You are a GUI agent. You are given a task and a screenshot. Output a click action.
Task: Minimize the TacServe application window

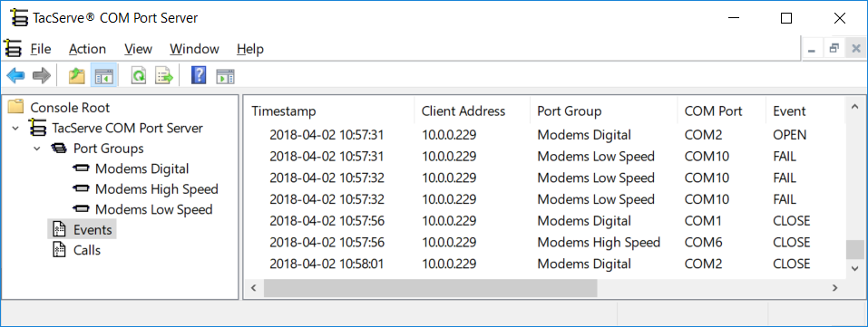point(734,18)
